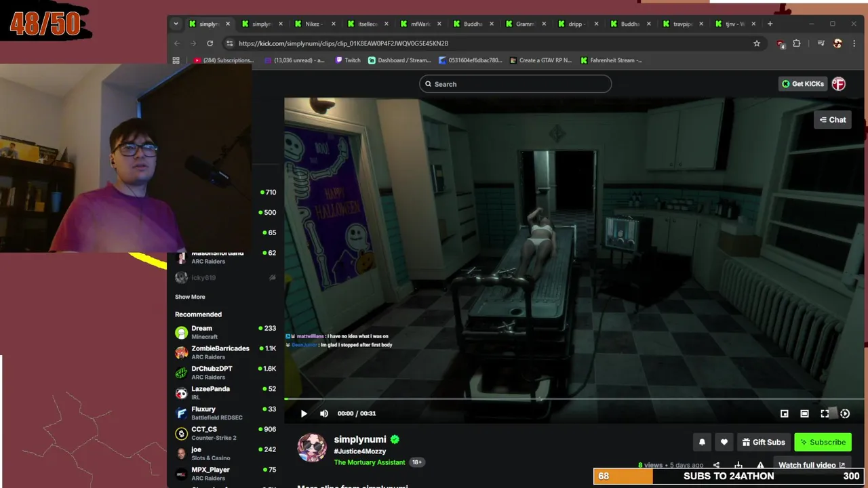Open a new browser tab

pyautogui.click(x=770, y=24)
